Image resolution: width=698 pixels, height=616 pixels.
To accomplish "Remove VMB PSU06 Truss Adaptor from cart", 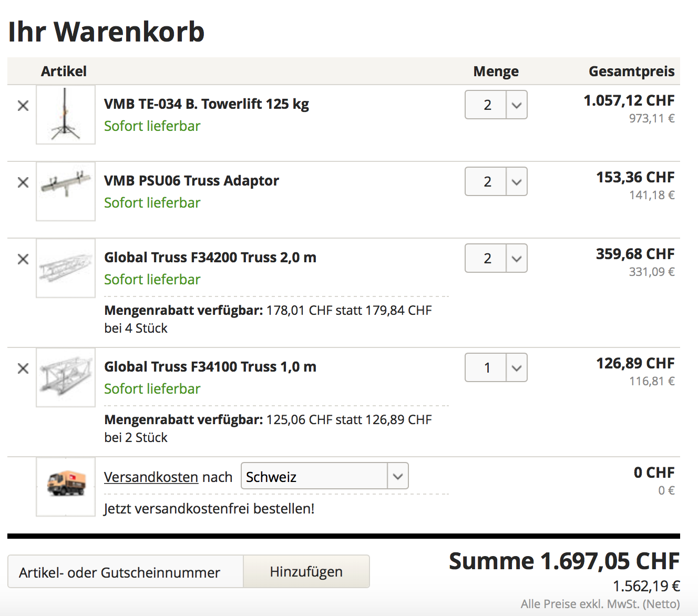I will tap(23, 182).
